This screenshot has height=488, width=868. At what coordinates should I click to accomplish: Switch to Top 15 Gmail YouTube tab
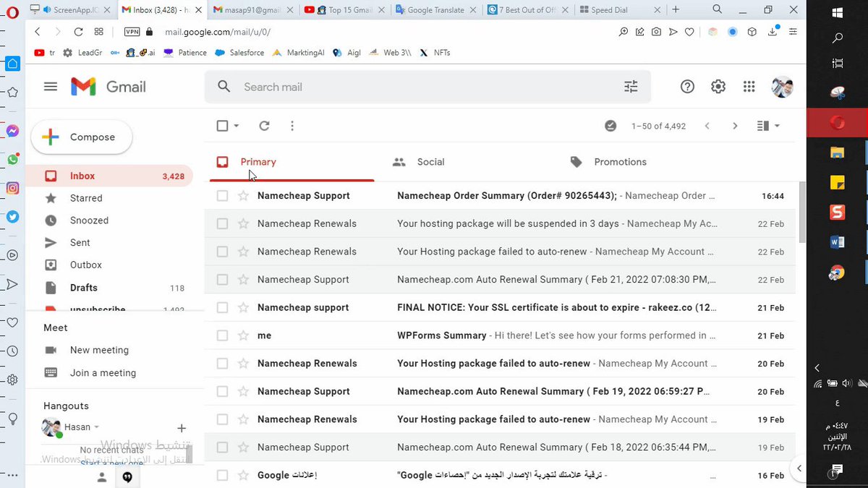coord(344,10)
